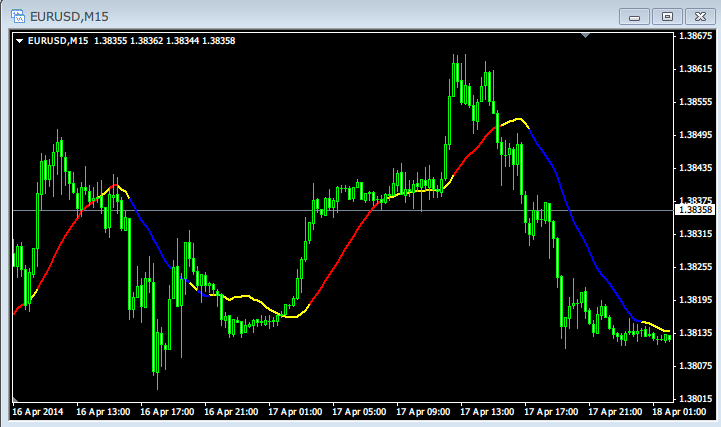This screenshot has height=427, width=721.
Task: Click the 17 Apr 13:00 time label
Action: pyautogui.click(x=487, y=412)
